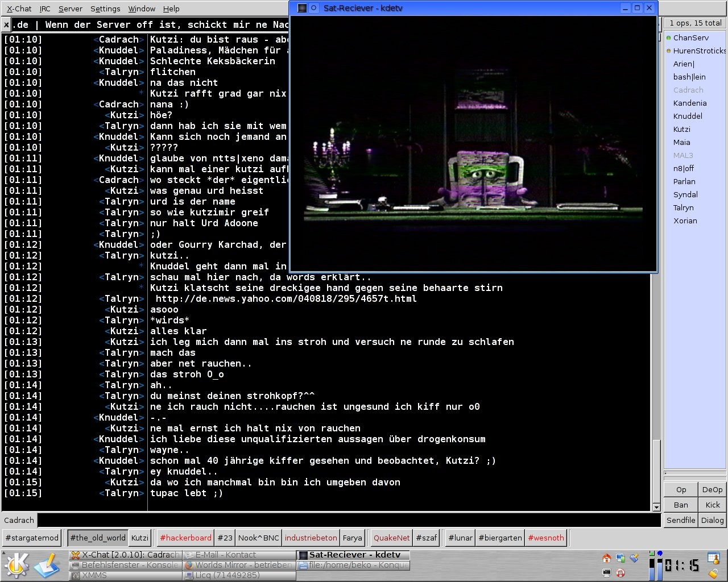728x582 pixels.
Task: Switch to the Nook^BNC tab
Action: click(x=259, y=538)
